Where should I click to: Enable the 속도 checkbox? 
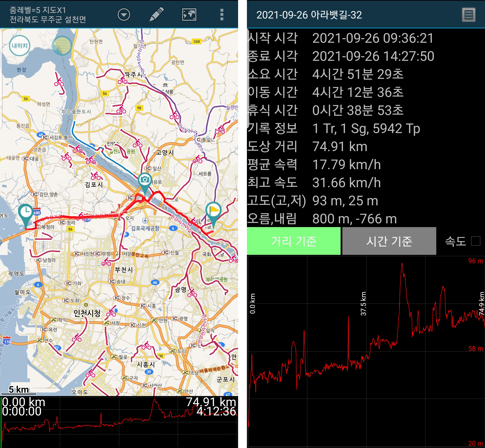(476, 241)
